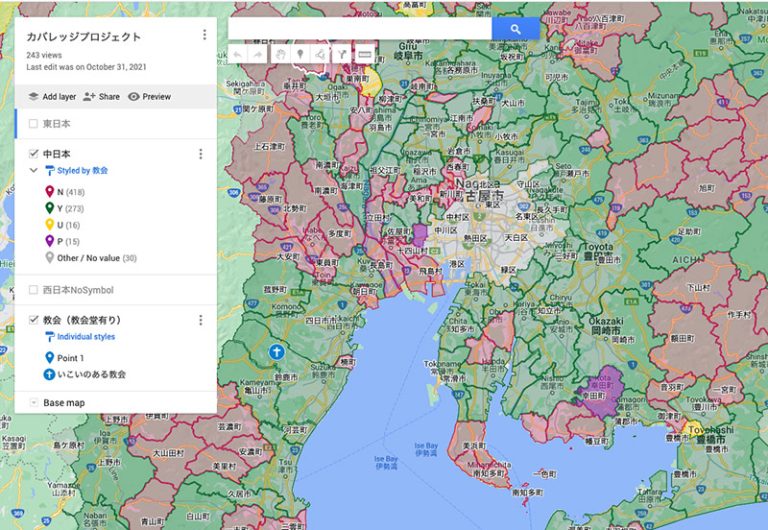Uncheck the 中日本 layer checkbox
The width and height of the screenshot is (768, 530).
[x=34, y=154]
